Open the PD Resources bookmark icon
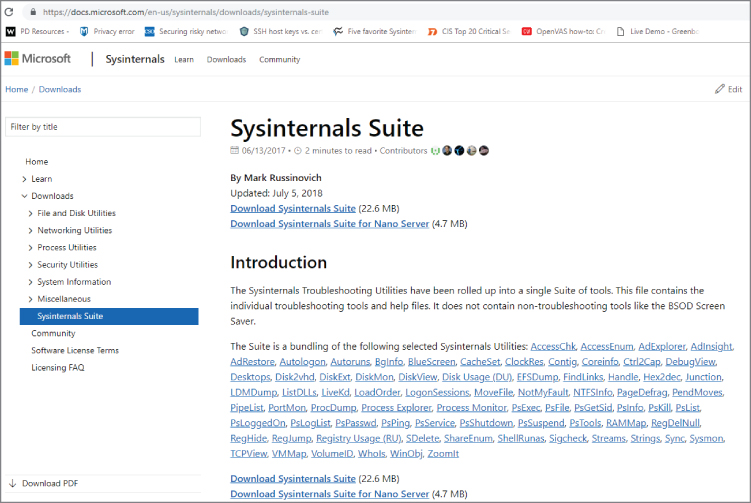Viewport: 751px width, 503px height. [x=11, y=31]
